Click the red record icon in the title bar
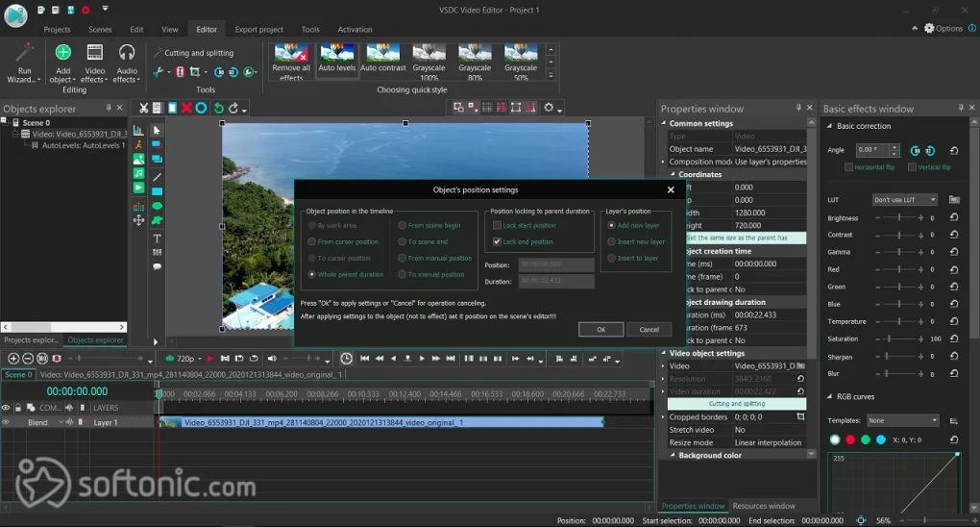Screen dimensions: 980x527 pos(86,10)
